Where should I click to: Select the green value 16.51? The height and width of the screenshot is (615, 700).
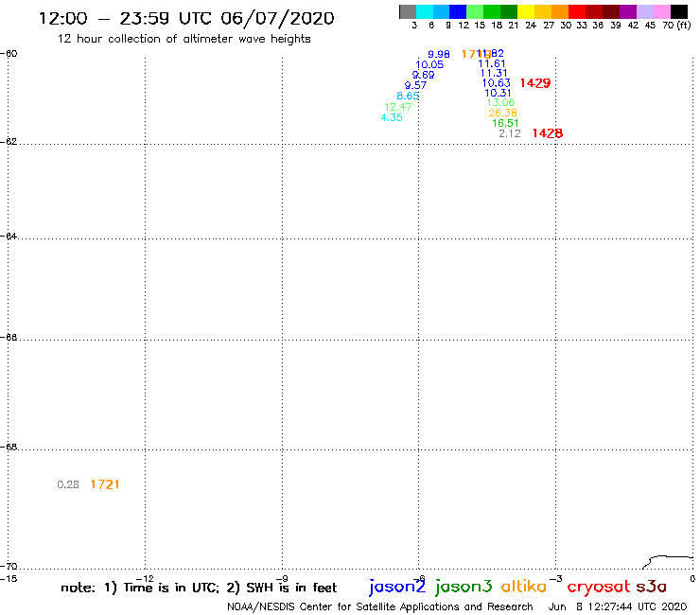[x=505, y=123]
